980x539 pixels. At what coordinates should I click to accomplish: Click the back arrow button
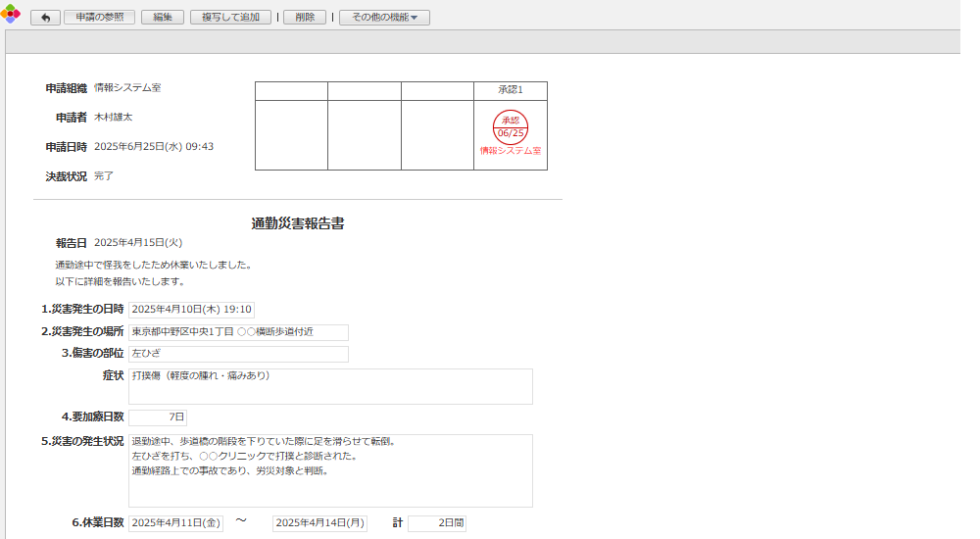(x=45, y=18)
